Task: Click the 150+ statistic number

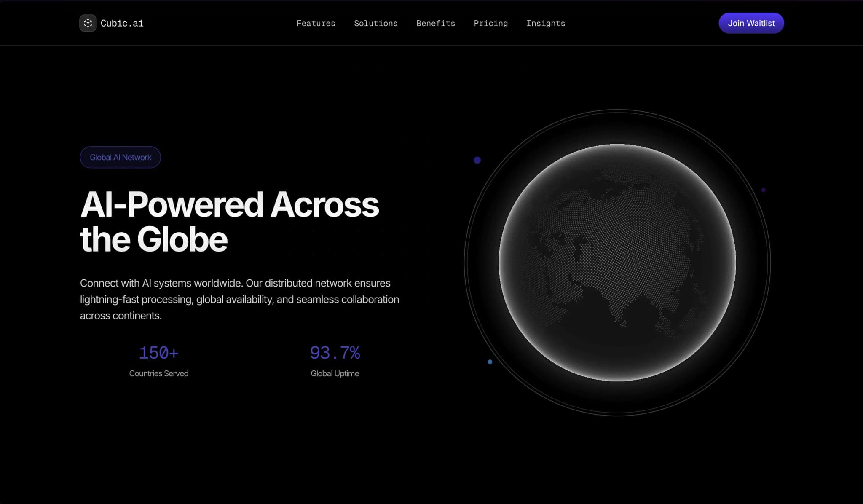Action: (x=158, y=353)
